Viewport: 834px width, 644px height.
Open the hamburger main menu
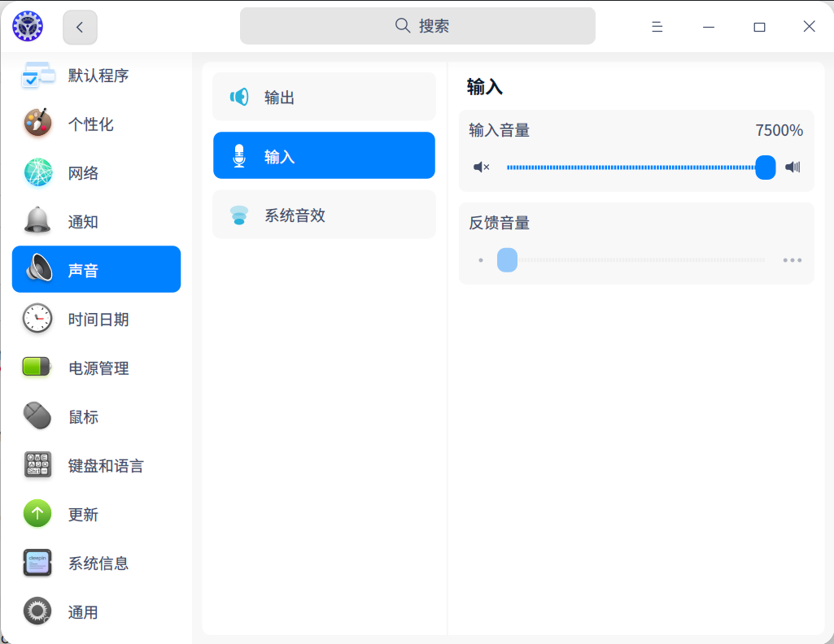pos(657,27)
